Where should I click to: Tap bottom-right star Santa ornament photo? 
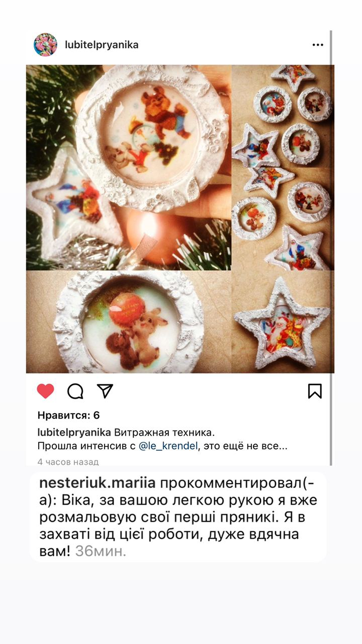click(282, 322)
